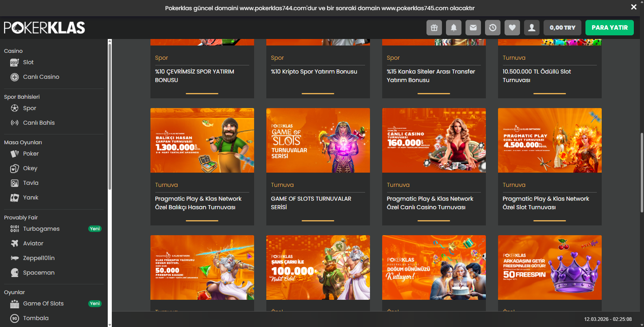
Task: Open the gift box bonuses icon
Action: coord(434,28)
